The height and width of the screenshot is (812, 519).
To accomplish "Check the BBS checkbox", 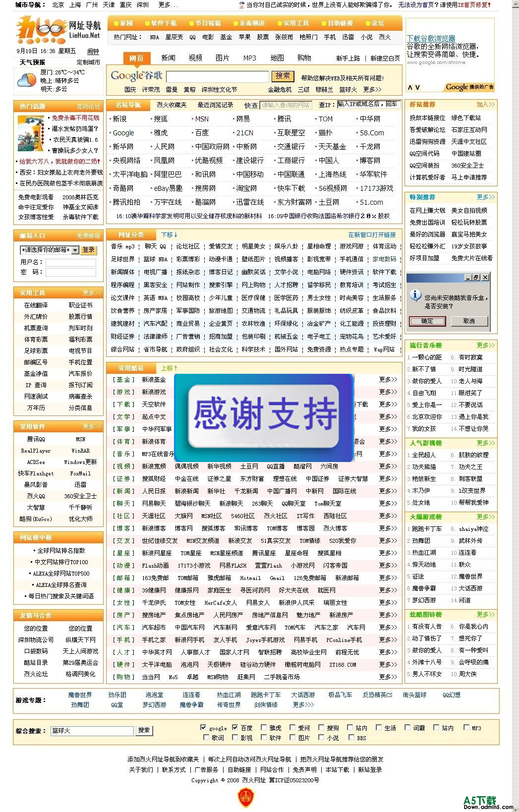I will pos(350,737).
